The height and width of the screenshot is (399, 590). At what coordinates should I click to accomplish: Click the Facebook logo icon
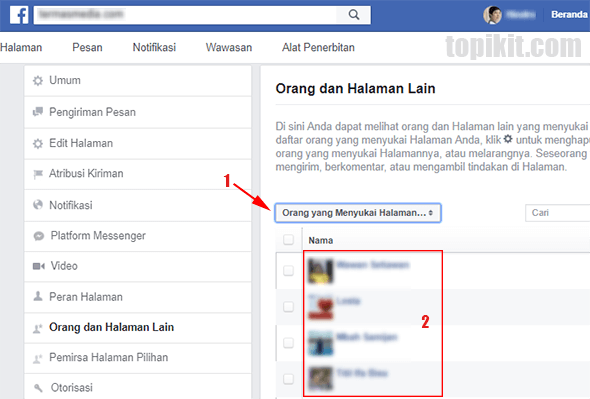tap(19, 15)
